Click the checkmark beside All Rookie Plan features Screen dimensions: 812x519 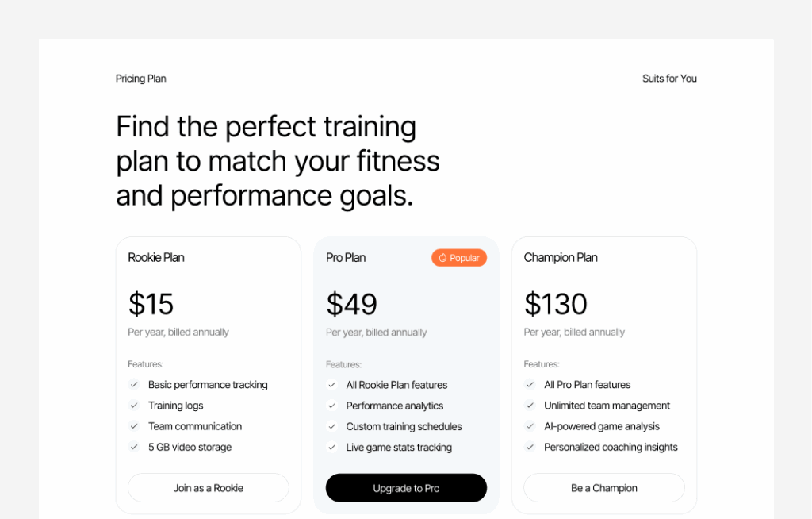pyautogui.click(x=331, y=385)
